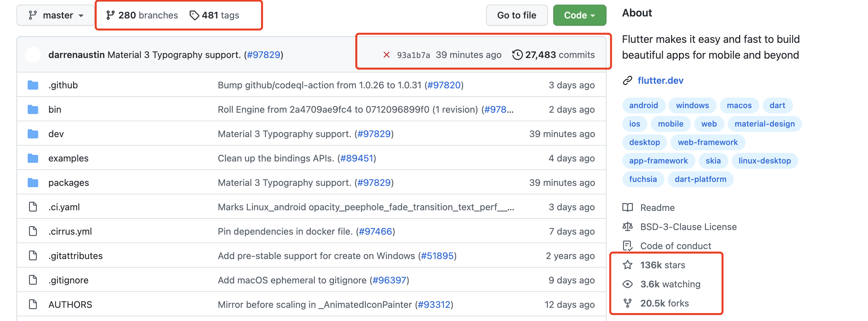Open the 27,483 commits history
Image resolution: width=868 pixels, height=321 pixels.
pyautogui.click(x=554, y=55)
